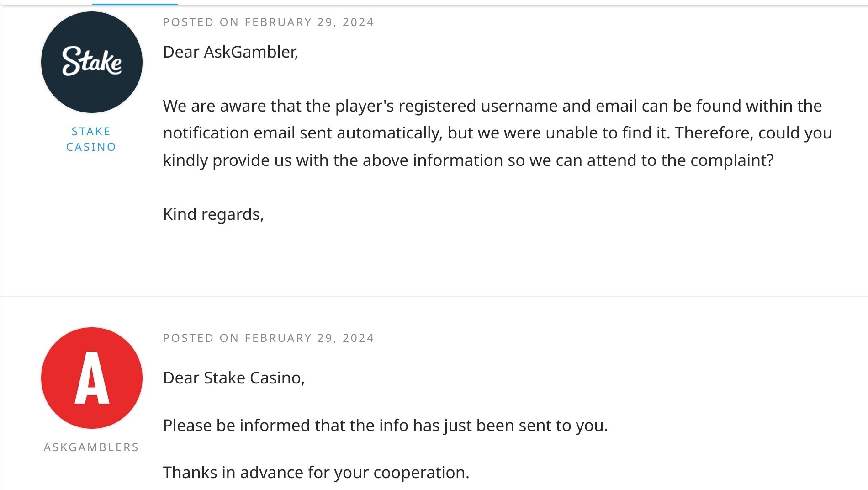Click 'Thanks in advance for your cooperation.' line
Image resolution: width=868 pixels, height=490 pixels.
tap(316, 473)
